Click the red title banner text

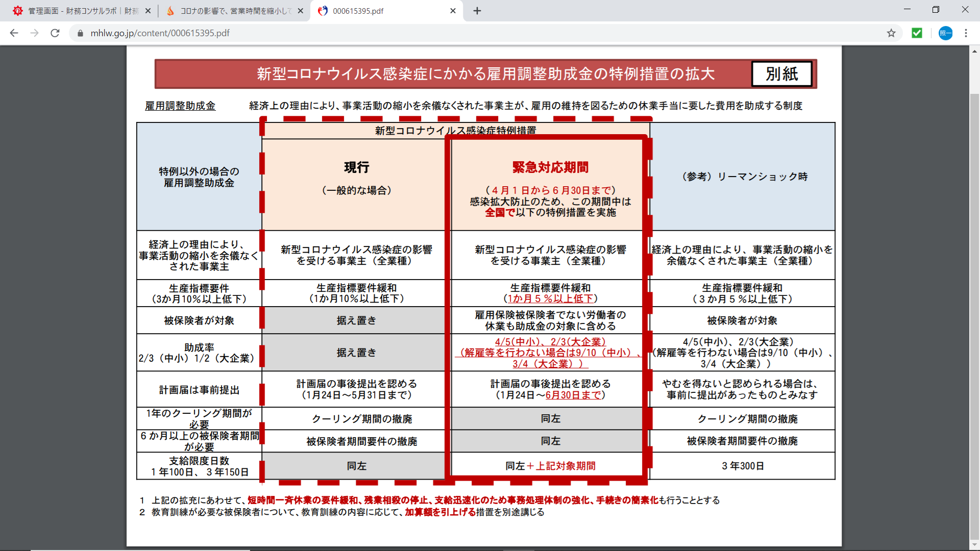coord(485,74)
